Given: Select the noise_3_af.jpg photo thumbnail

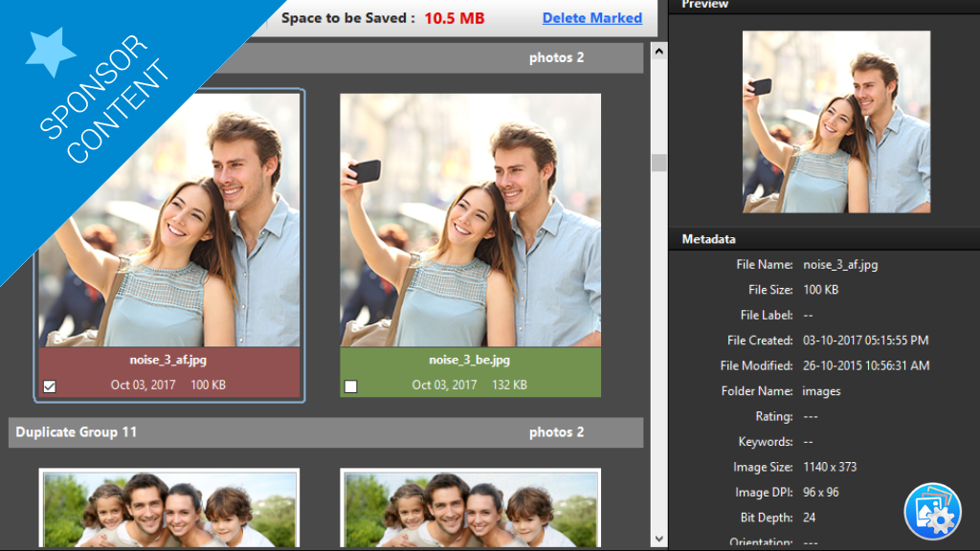Looking at the screenshot, I should click(x=169, y=220).
